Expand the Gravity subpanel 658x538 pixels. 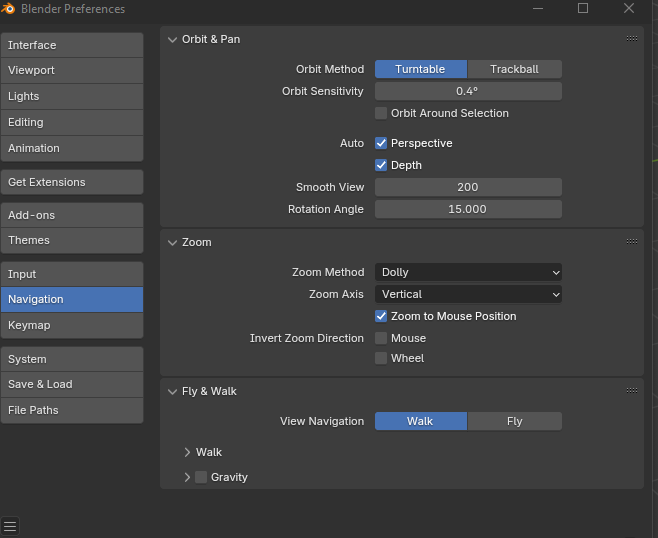(x=187, y=477)
